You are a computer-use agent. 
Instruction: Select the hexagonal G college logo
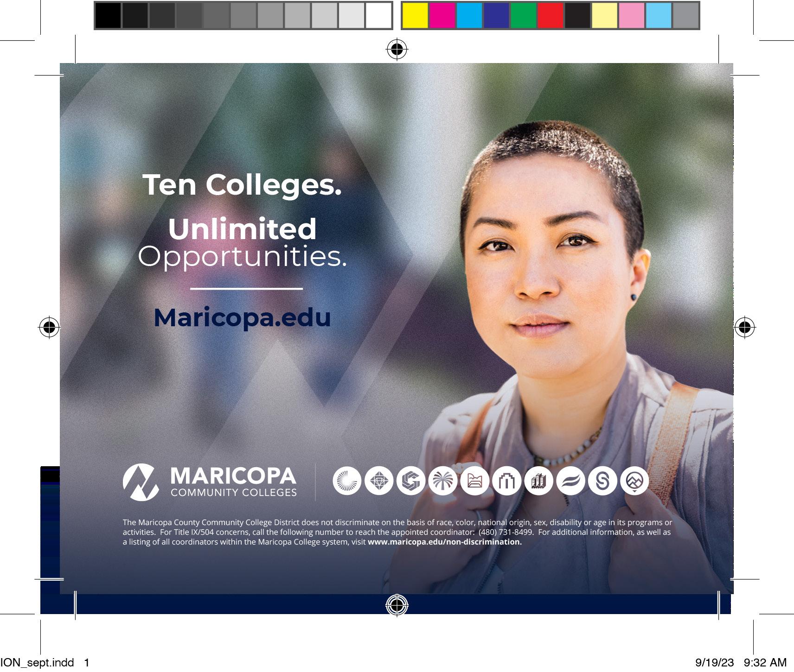coord(411,481)
